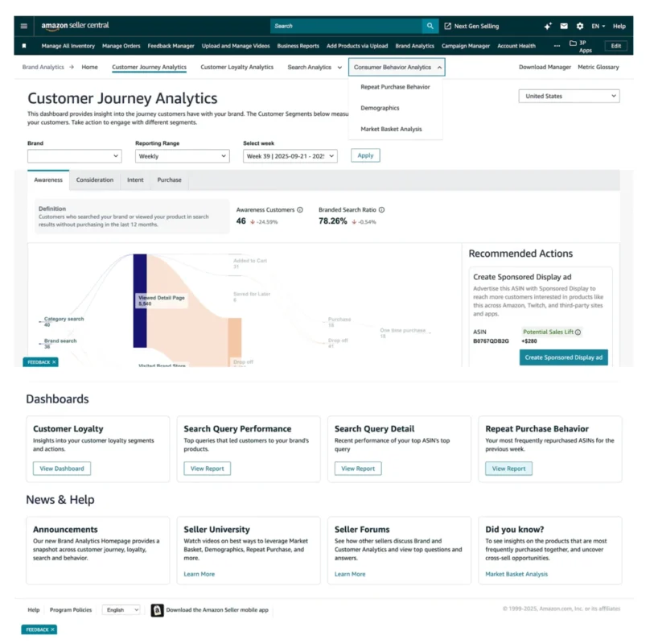Expand the Reporting Range dropdown
This screenshot has width=654, height=644.
tap(182, 156)
